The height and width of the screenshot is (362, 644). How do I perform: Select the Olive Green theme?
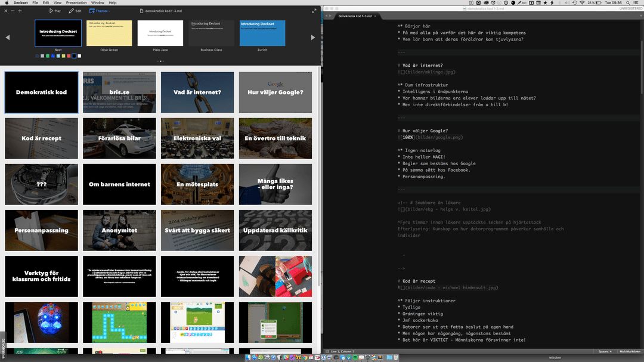(109, 33)
